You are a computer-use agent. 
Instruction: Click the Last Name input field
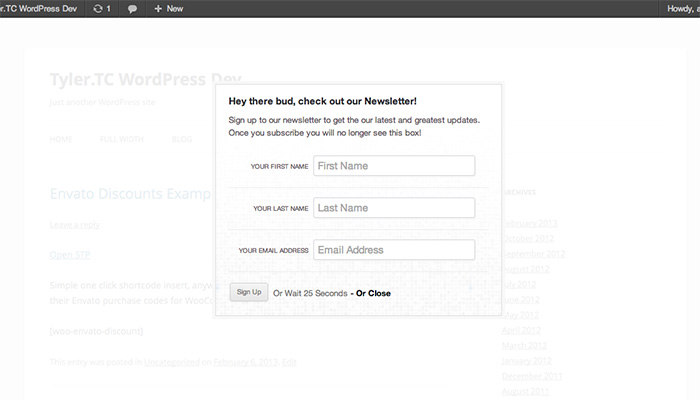[x=394, y=208]
